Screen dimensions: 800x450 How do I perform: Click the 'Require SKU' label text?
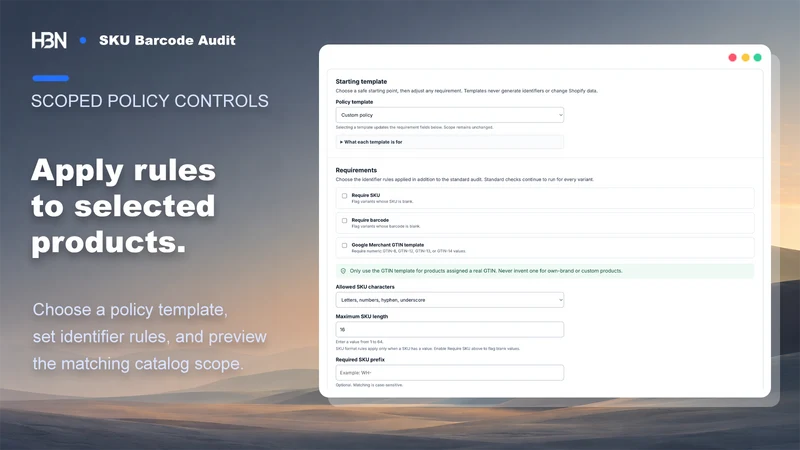[366, 195]
